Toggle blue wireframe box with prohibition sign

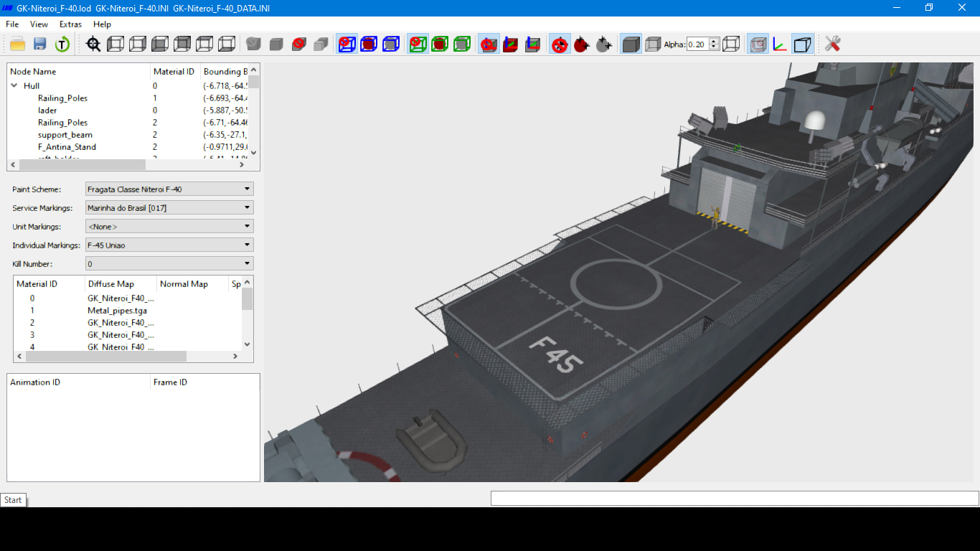(x=347, y=44)
